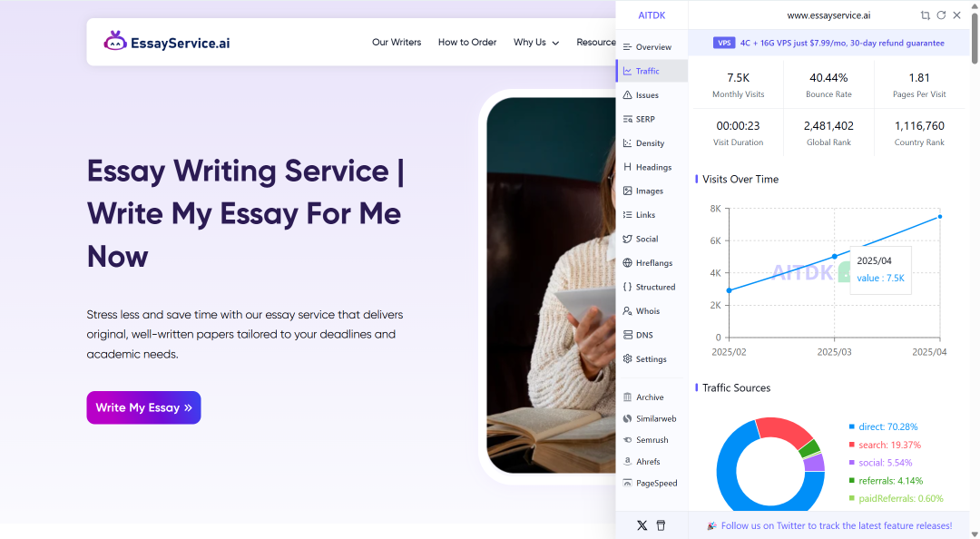This screenshot has width=980, height=539.
Task: Click the 1,116,760 Country Rank value
Action: (919, 126)
